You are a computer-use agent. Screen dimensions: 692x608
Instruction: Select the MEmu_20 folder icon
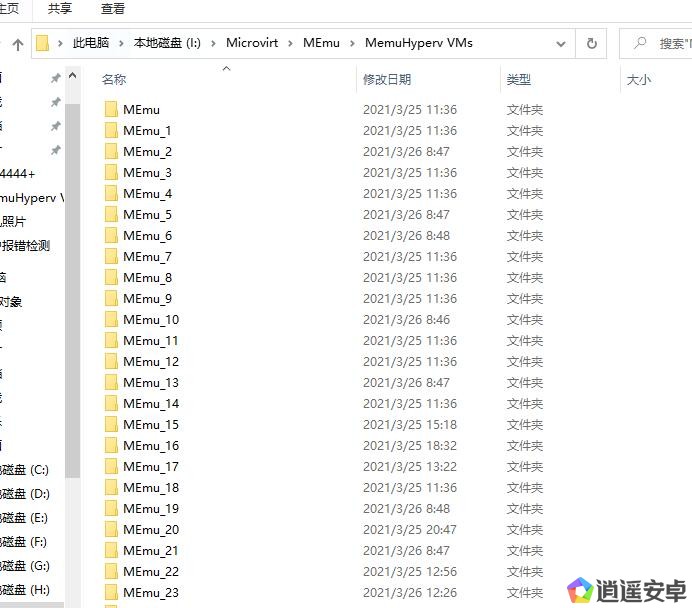click(111, 530)
